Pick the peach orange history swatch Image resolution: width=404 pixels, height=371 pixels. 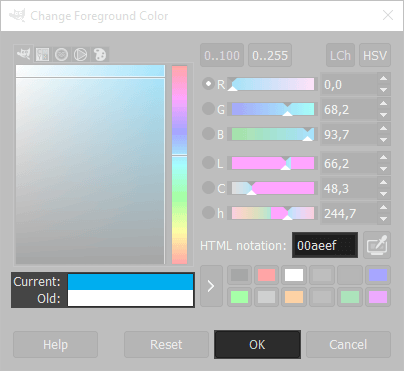coord(294,297)
